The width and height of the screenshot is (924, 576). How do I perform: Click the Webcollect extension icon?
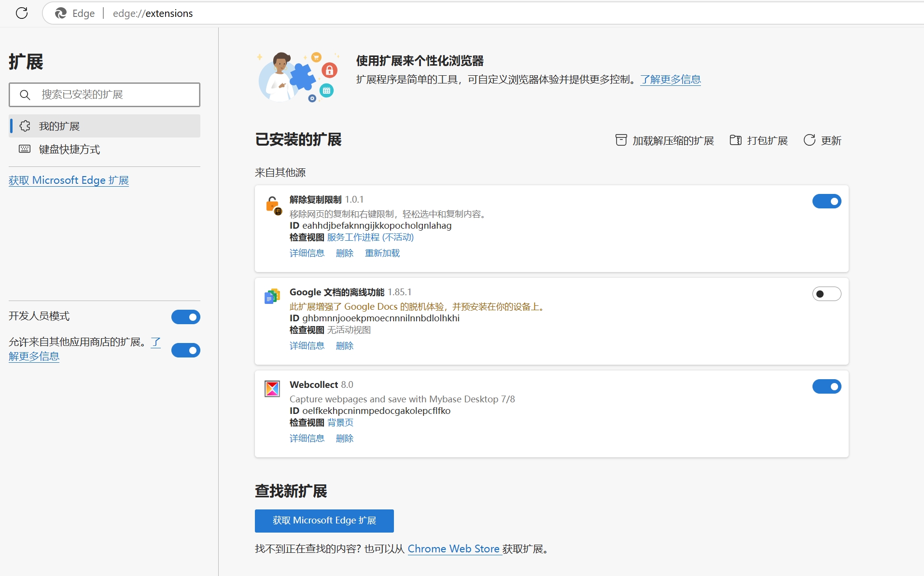(x=272, y=388)
